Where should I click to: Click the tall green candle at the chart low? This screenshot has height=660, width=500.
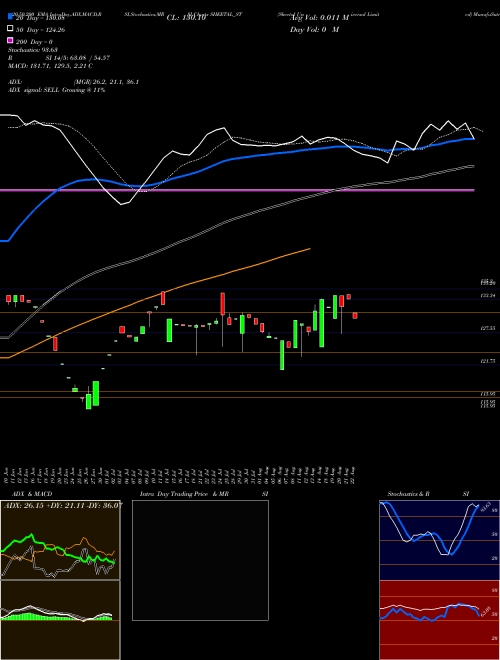pos(96,394)
